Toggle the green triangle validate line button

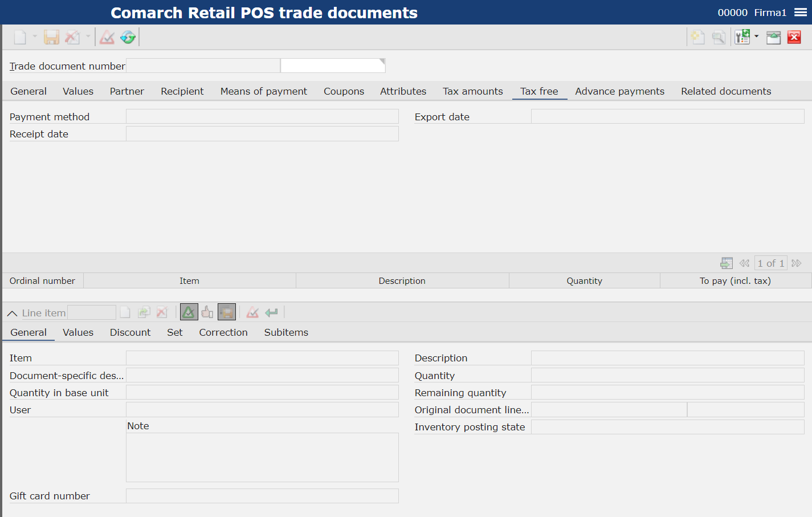pos(189,312)
